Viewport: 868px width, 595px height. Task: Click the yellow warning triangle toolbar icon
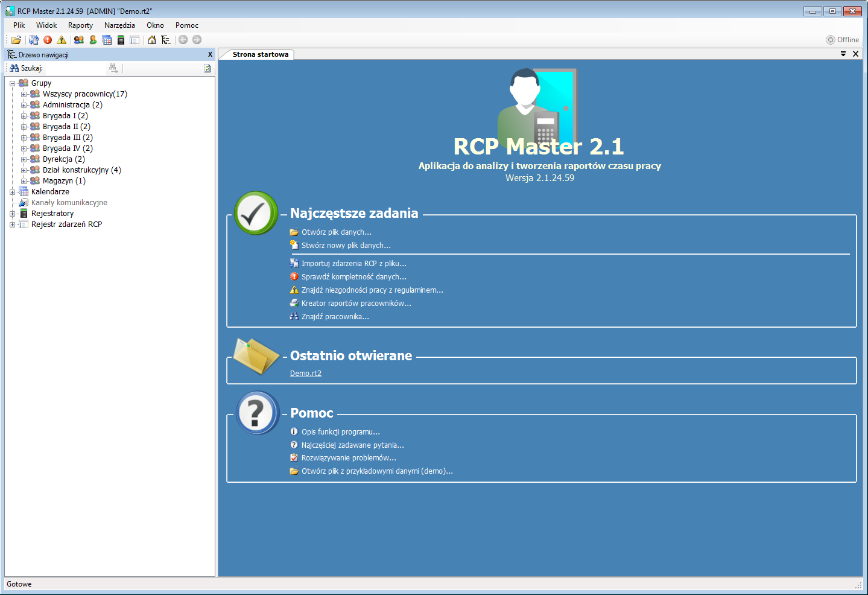point(62,40)
